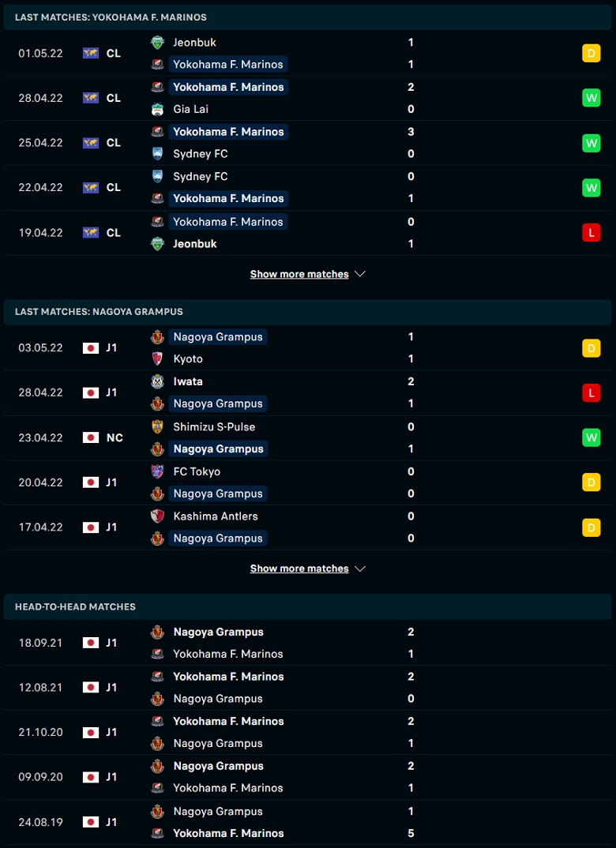This screenshot has height=848, width=616.
Task: Click the Japan flag for 23.04.22 NC match
Action: 91,437
